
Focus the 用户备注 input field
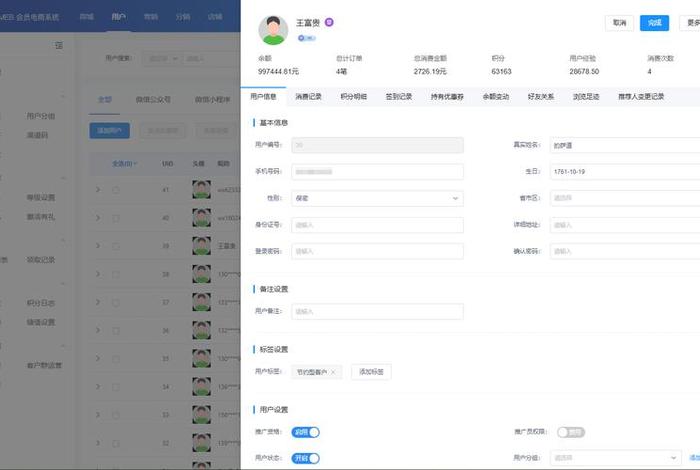click(x=377, y=311)
